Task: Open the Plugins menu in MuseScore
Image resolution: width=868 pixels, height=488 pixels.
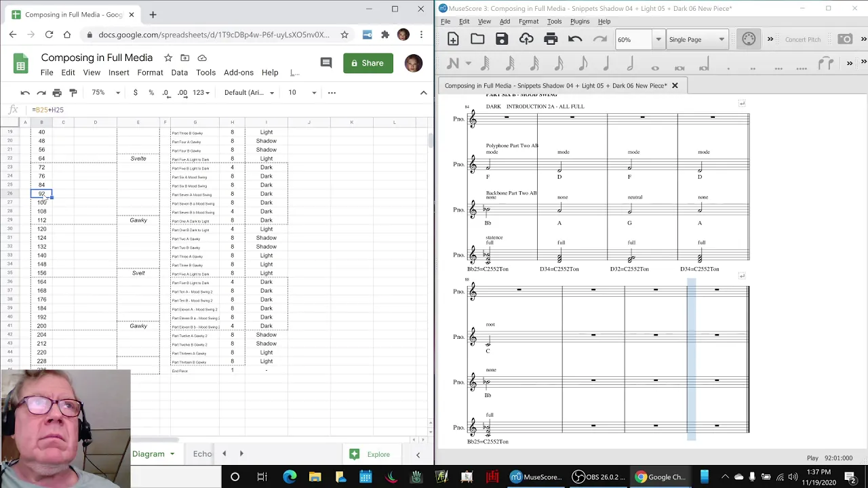Action: [x=580, y=21]
